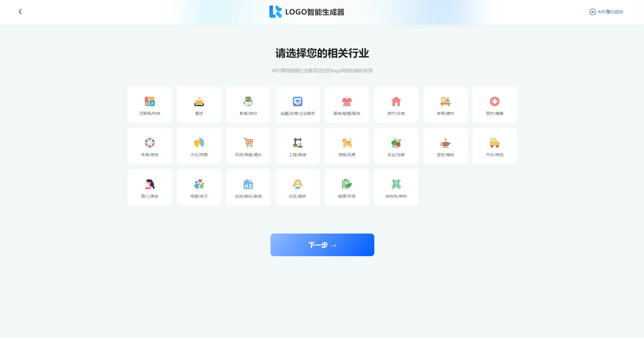Click the 体育/游戏 label text
This screenshot has width=644, height=339.
[150, 155]
